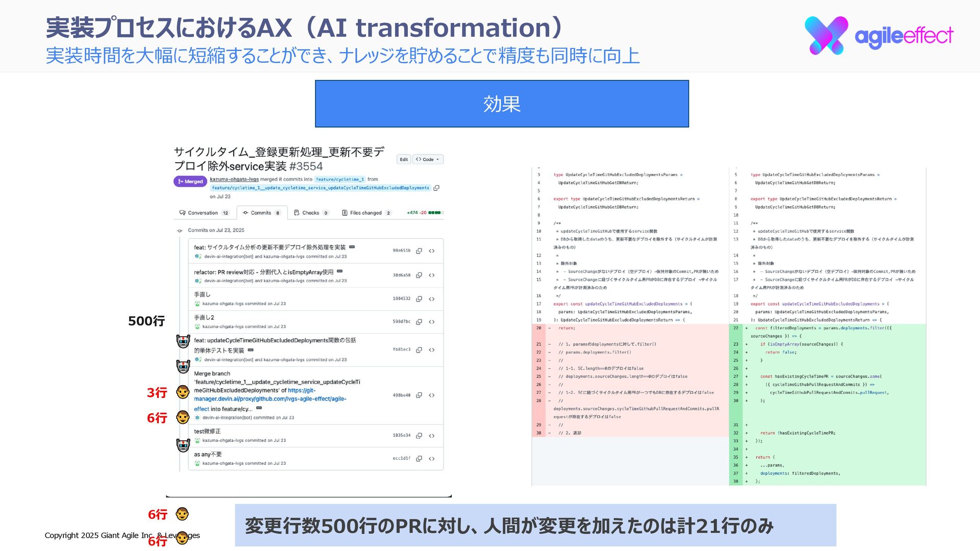Browse repository at commit 598d7bc
The image size is (980, 551).
click(x=432, y=322)
